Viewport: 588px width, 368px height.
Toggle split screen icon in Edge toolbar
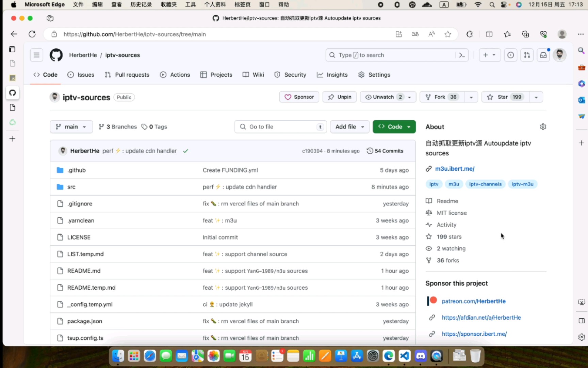click(489, 34)
